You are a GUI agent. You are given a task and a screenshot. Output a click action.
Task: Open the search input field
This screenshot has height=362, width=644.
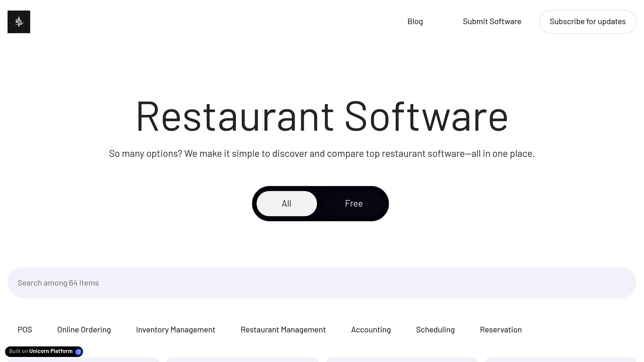pos(322,283)
